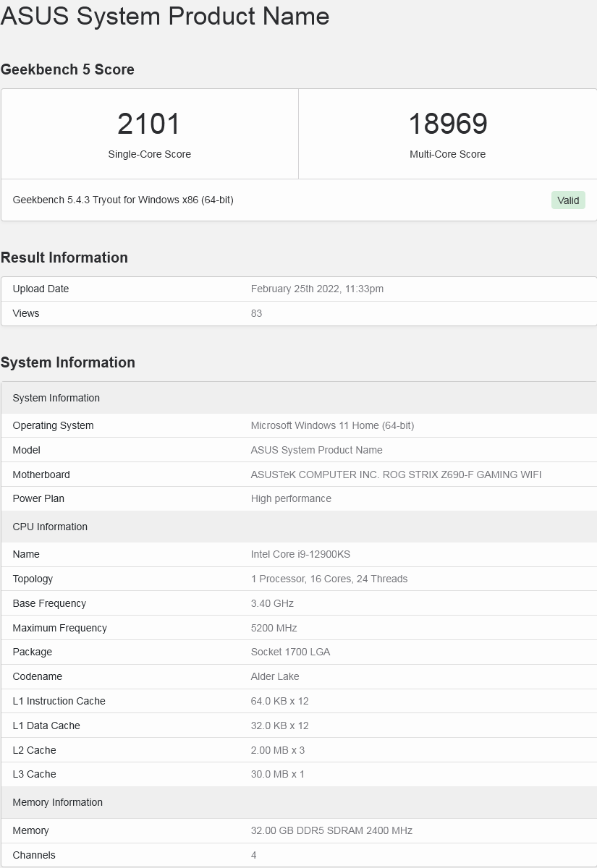Click the Microsoft Windows 11 Home value
The width and height of the screenshot is (597, 868).
(332, 425)
